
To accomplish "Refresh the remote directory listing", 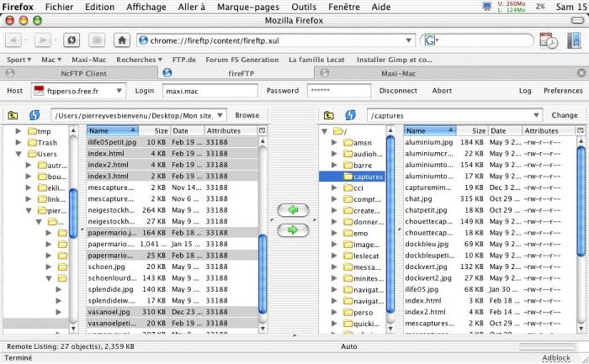I will coord(350,115).
